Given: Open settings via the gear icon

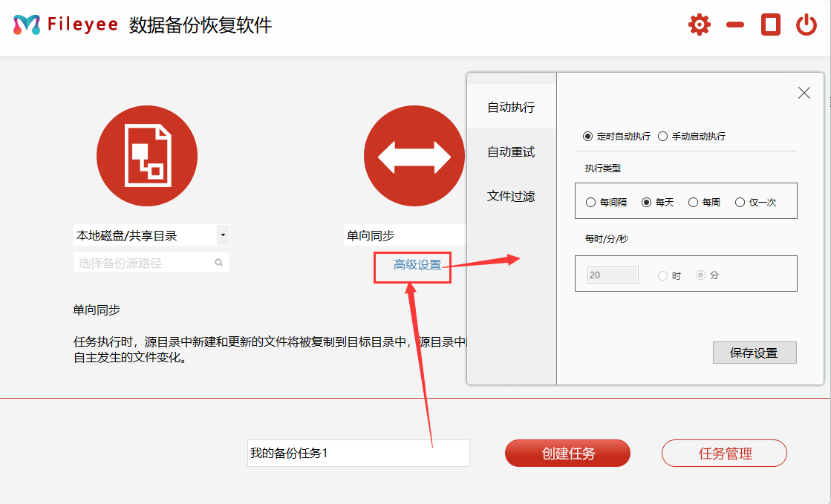Looking at the screenshot, I should click(699, 25).
